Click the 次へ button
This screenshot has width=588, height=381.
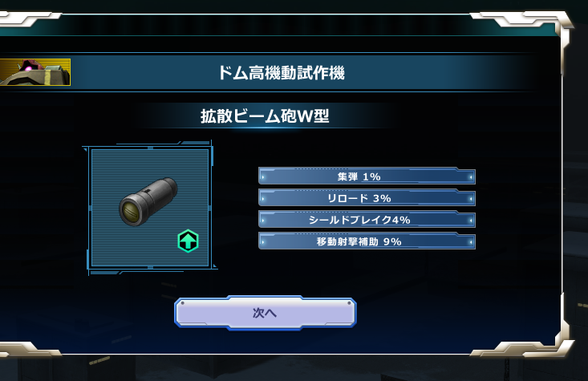[266, 313]
